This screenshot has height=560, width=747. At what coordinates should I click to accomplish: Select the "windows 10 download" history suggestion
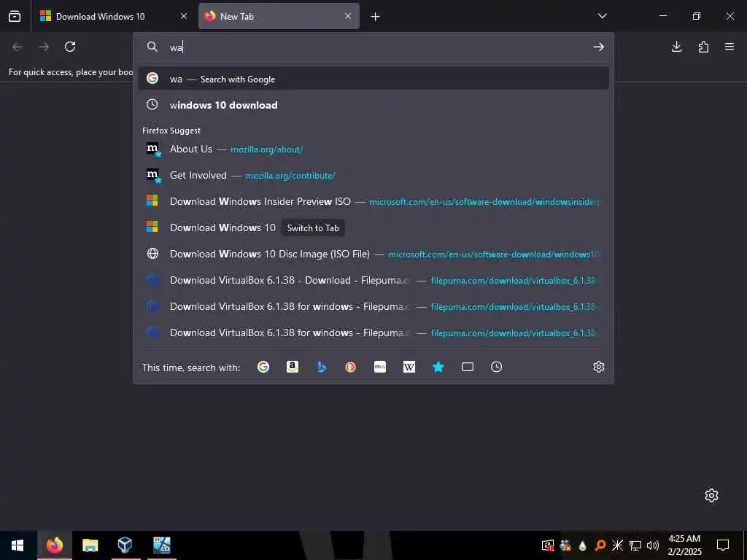(x=373, y=105)
